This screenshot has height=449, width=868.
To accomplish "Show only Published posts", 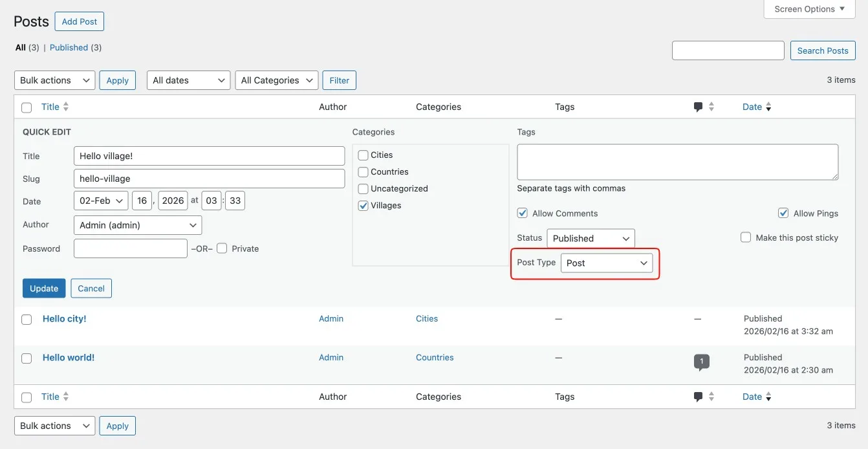I will 69,48.
